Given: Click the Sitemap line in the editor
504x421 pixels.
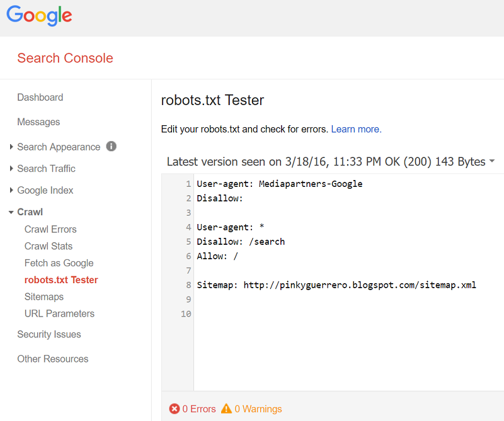Looking at the screenshot, I should pos(336,285).
